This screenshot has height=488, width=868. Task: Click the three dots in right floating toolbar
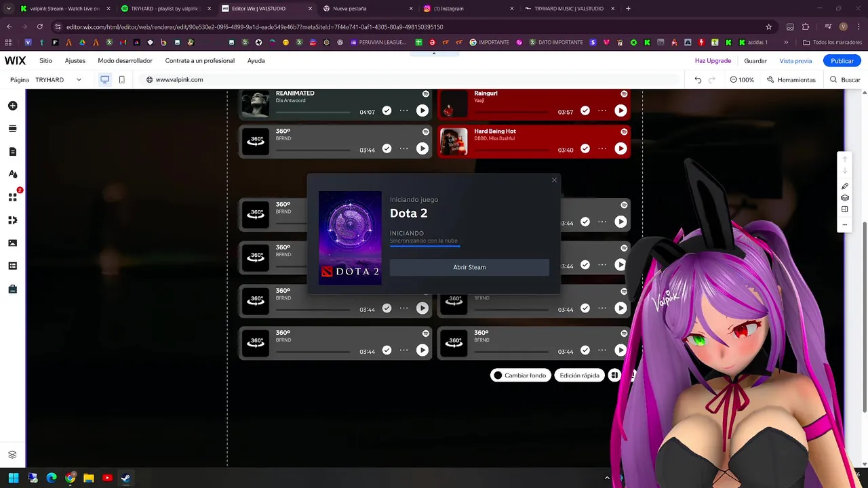coord(845,224)
